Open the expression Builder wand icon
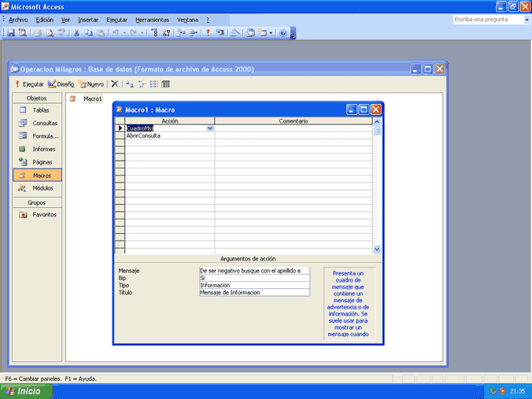Image resolution: width=532 pixels, height=399 pixels. point(235,33)
